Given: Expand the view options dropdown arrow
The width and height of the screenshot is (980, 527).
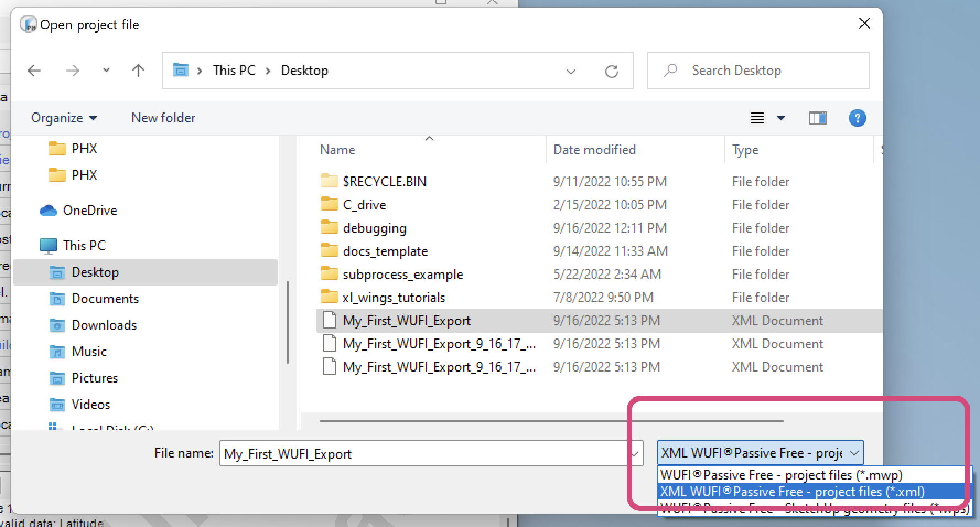Looking at the screenshot, I should coord(781,118).
